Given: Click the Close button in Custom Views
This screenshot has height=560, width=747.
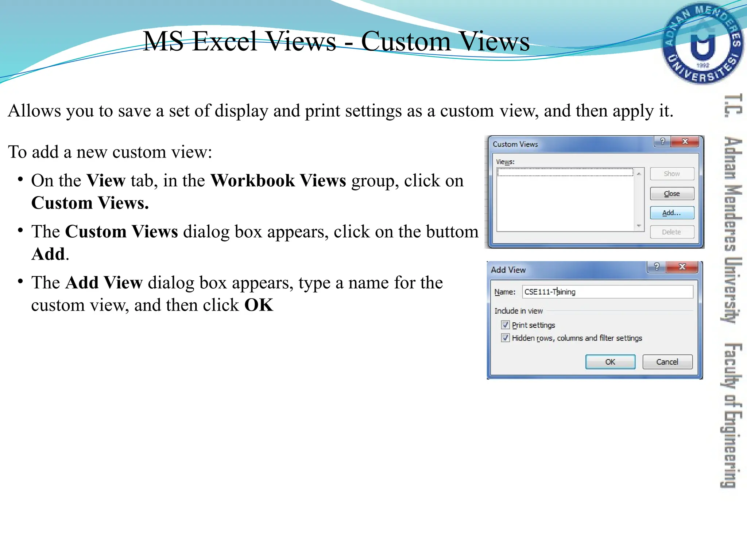Looking at the screenshot, I should point(672,194).
